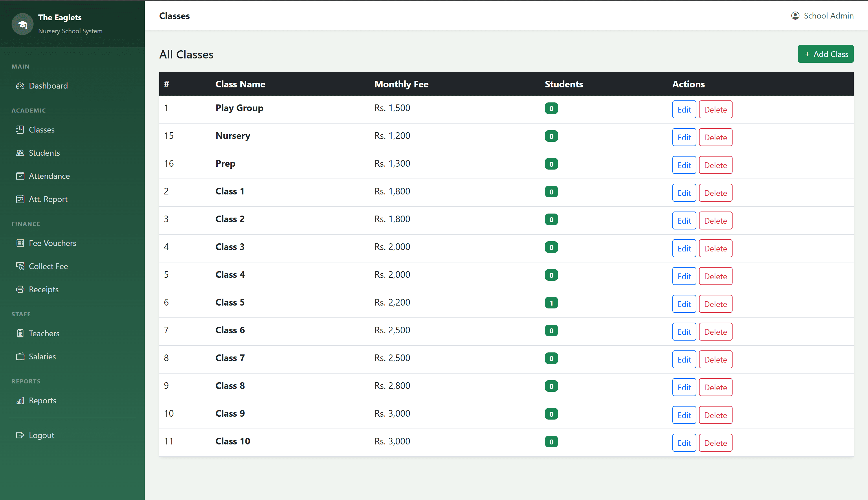The image size is (868, 500).
Task: Delete the Nursery class
Action: click(x=715, y=137)
